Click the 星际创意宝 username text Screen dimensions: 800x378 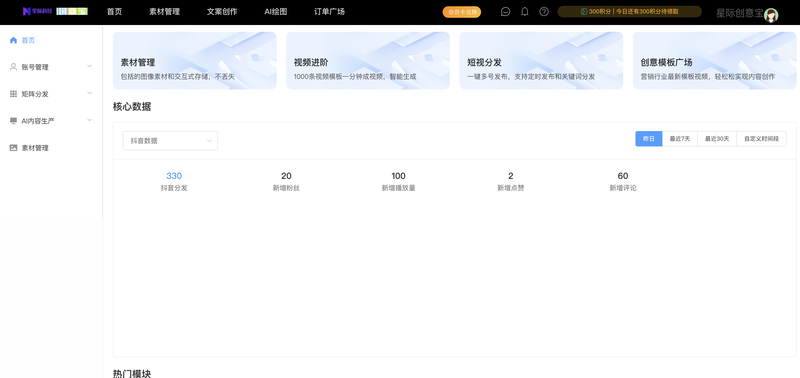(739, 13)
